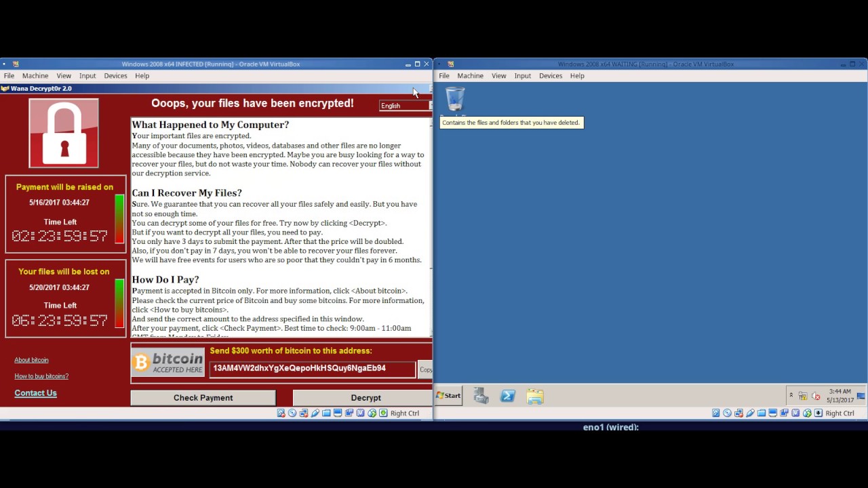
Task: Open Devices menu of WAITING VM window
Action: pos(551,76)
